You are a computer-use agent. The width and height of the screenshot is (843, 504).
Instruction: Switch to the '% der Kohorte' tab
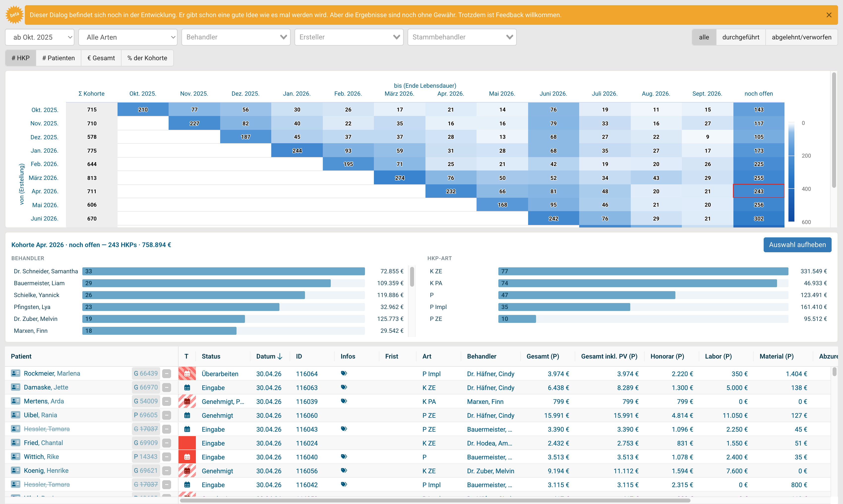[x=147, y=58]
